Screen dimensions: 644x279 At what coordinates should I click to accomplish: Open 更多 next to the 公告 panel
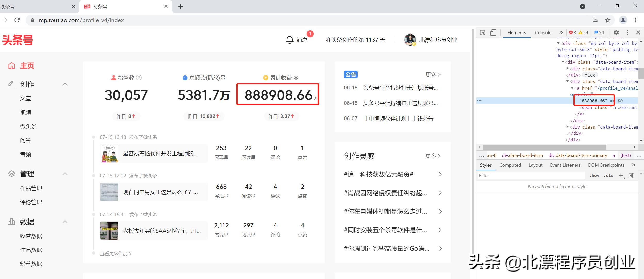pos(432,74)
